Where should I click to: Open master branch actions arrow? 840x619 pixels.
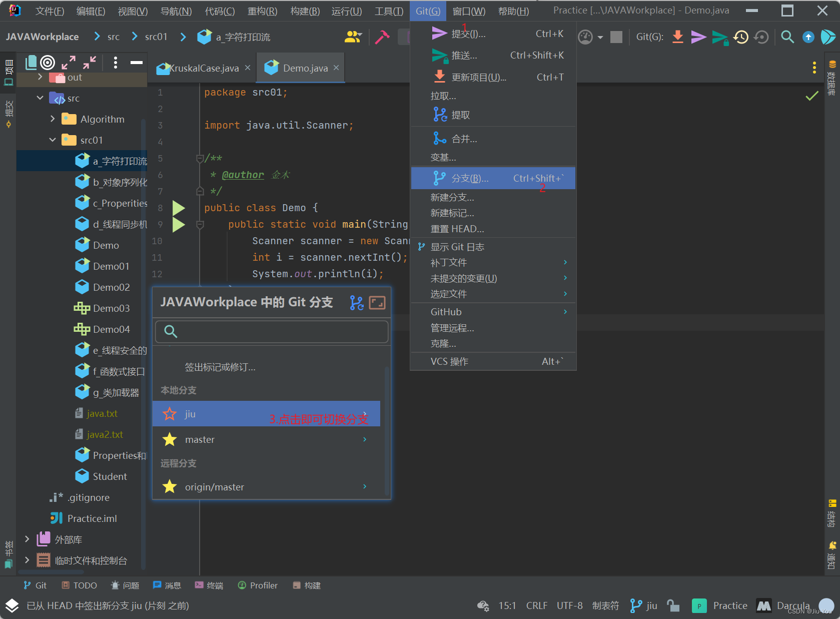365,439
